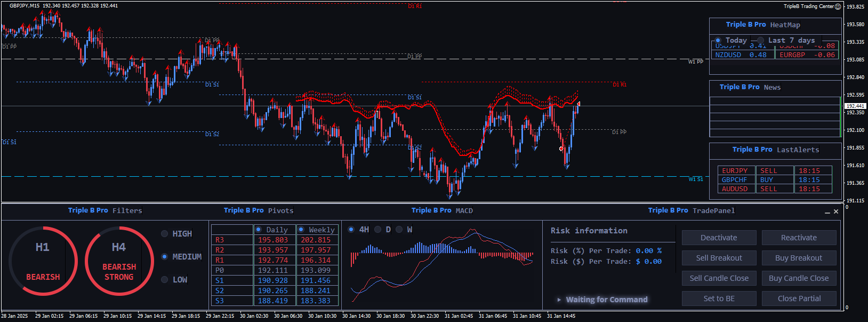
Task: Minimize the TradePanel with the underscore icon
Action: (x=827, y=212)
